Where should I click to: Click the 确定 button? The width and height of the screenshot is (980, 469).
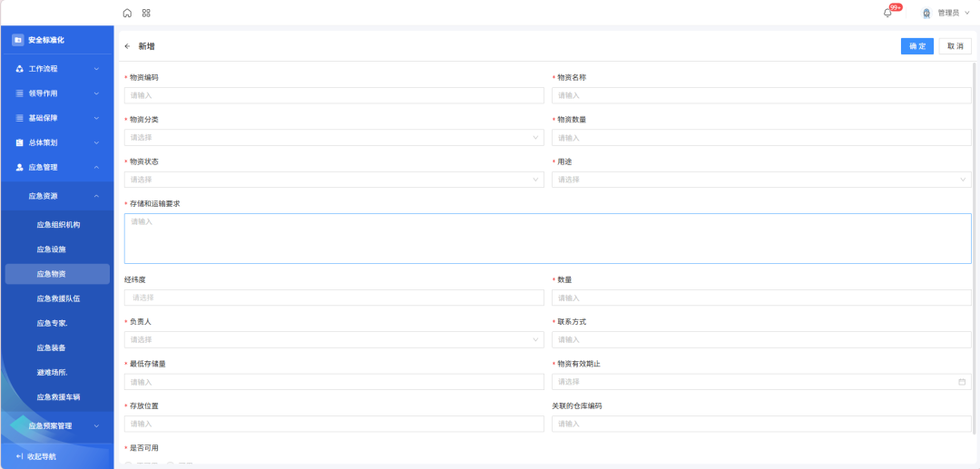(916, 46)
